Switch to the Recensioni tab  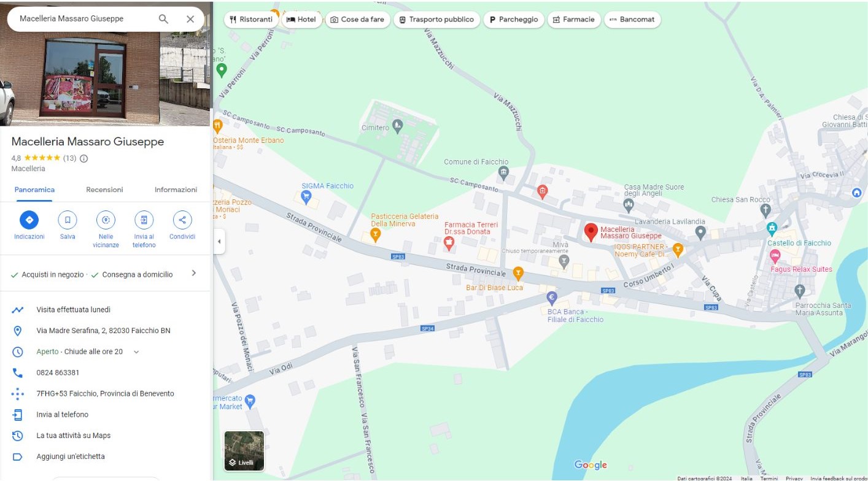click(x=104, y=190)
